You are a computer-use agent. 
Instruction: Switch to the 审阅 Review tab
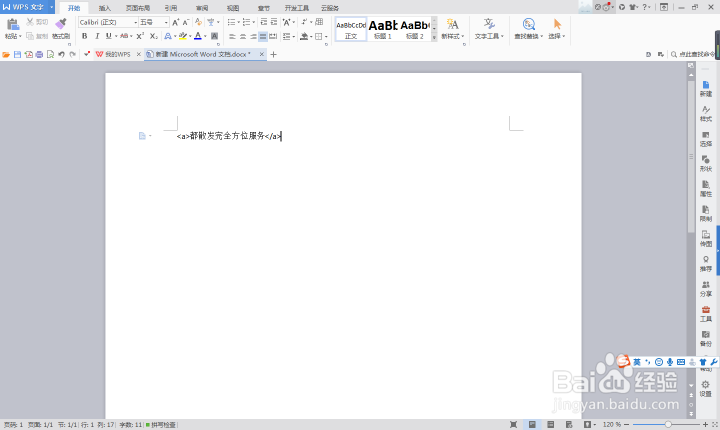pos(202,8)
